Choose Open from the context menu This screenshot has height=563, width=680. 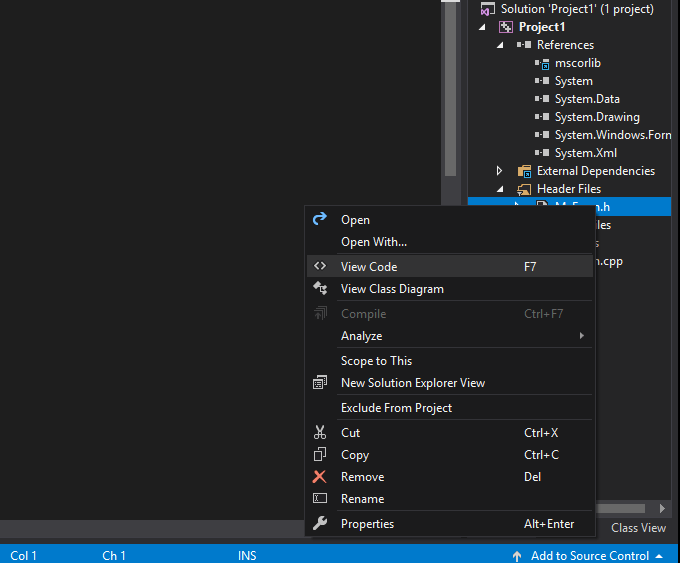pyautogui.click(x=449, y=219)
